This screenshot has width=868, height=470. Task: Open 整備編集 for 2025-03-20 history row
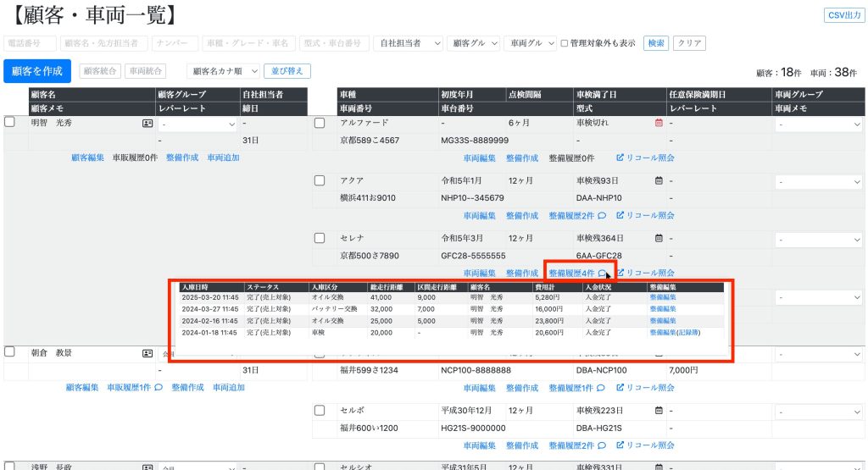click(x=663, y=297)
